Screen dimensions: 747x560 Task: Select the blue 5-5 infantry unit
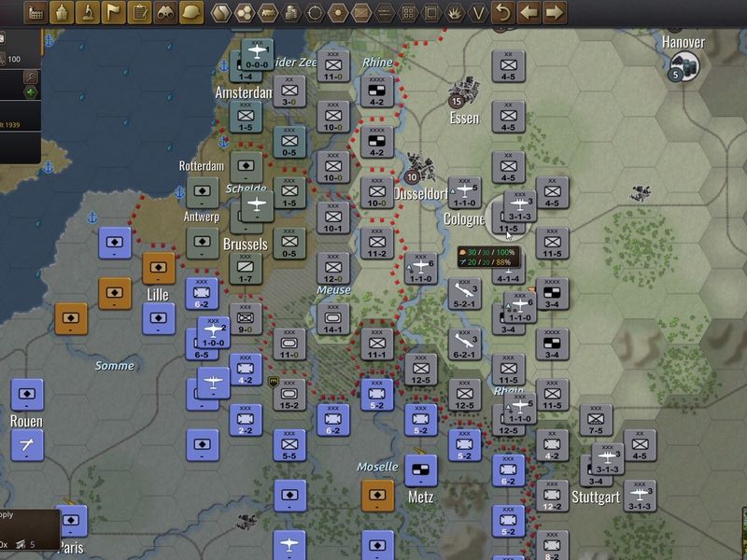[x=289, y=445]
